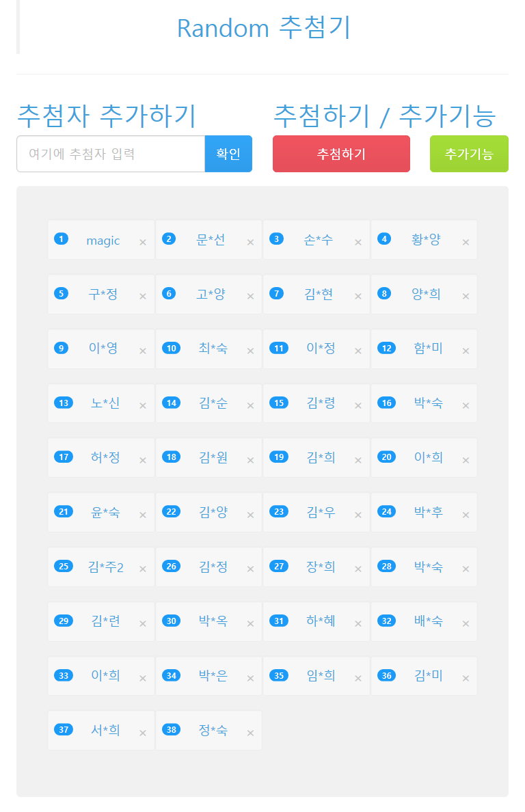Delete entry 25 김*주2 via x icon
The height and width of the screenshot is (812, 525).
point(143,569)
